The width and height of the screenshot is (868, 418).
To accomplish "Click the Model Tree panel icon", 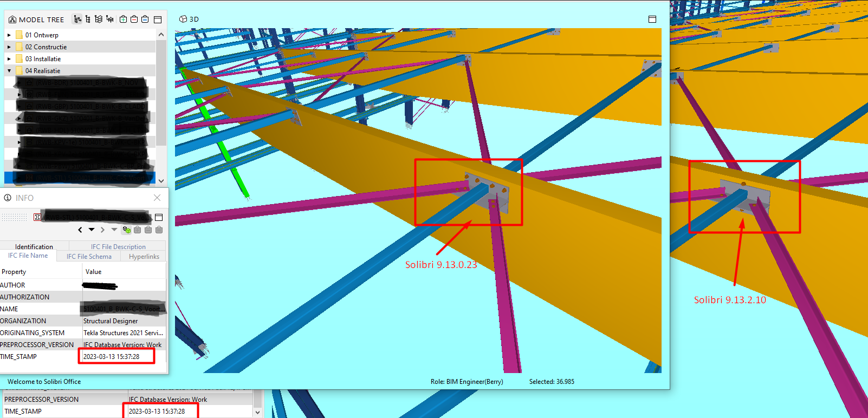I will pos(12,19).
